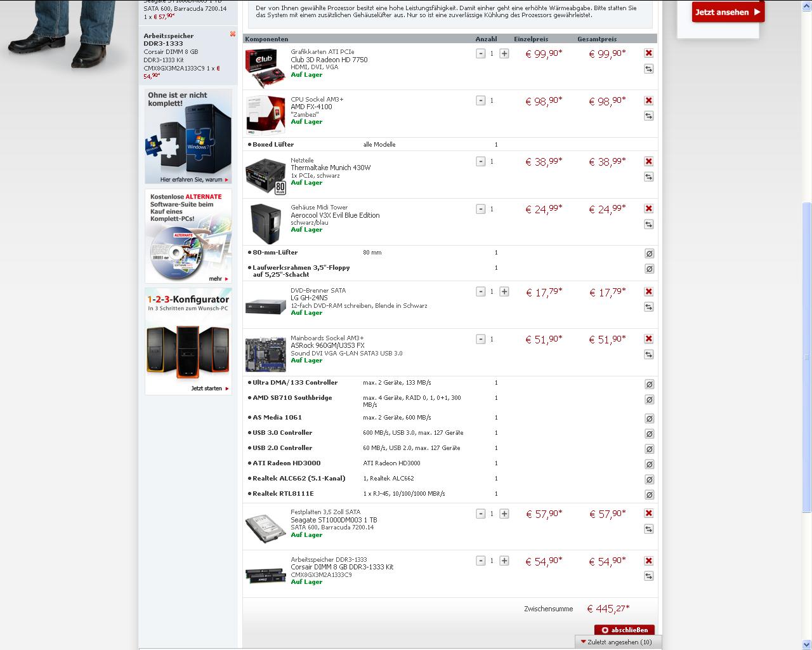Delete the ASRock 960GM/U3S3 FX mainboard
This screenshot has width=812, height=650.
click(648, 339)
